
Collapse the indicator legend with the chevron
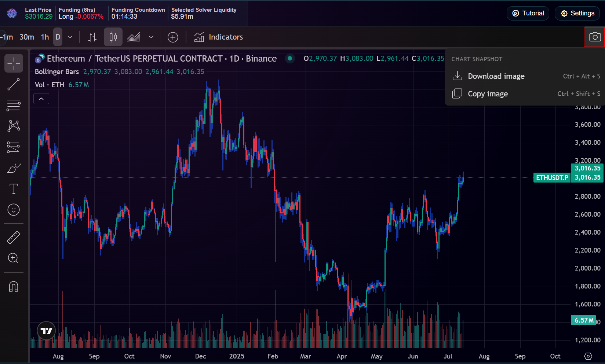pos(41,99)
